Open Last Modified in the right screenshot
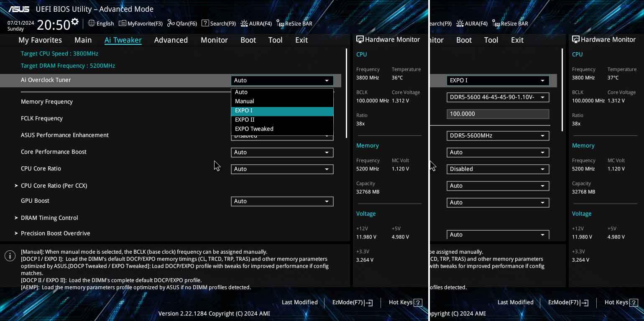The height and width of the screenshot is (321, 644). point(516,302)
